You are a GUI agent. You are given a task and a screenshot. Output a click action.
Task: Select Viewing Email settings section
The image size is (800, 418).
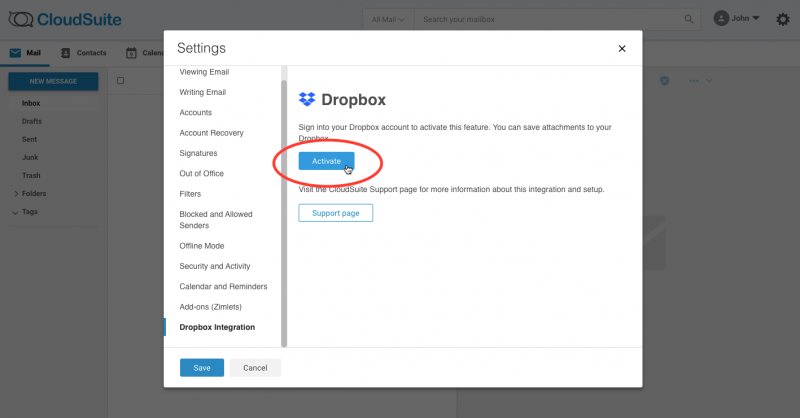tap(204, 72)
